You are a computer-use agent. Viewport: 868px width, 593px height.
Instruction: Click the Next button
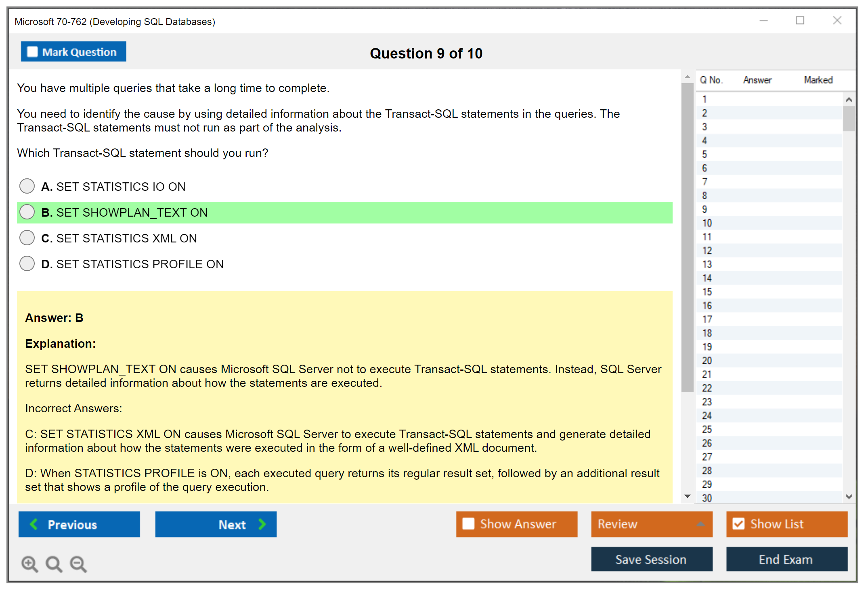216,524
